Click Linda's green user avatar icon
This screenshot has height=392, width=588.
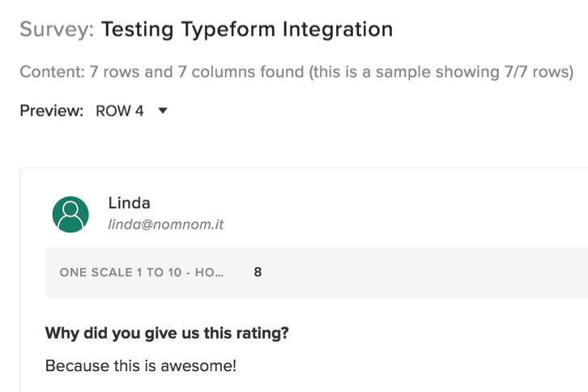(x=70, y=214)
